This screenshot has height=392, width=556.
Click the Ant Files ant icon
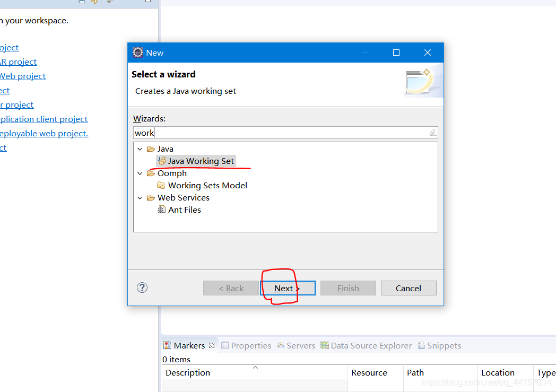(161, 210)
